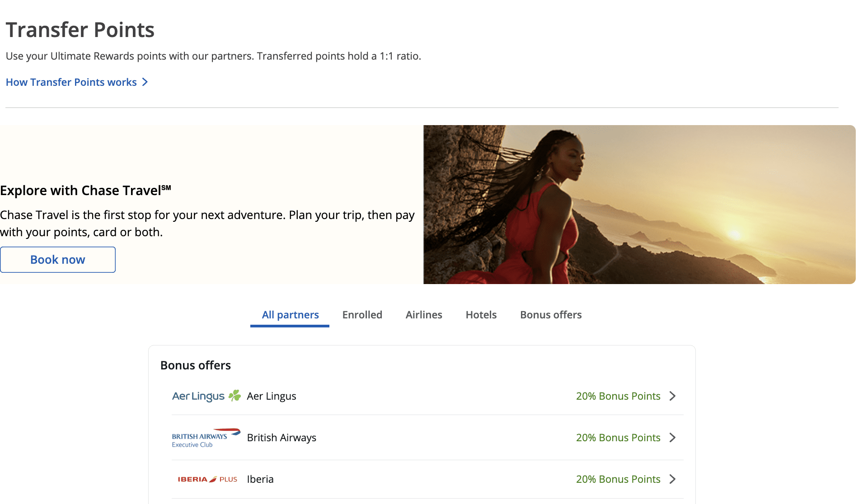The height and width of the screenshot is (504, 863).
Task: Switch to the Airlines tab
Action: click(424, 315)
